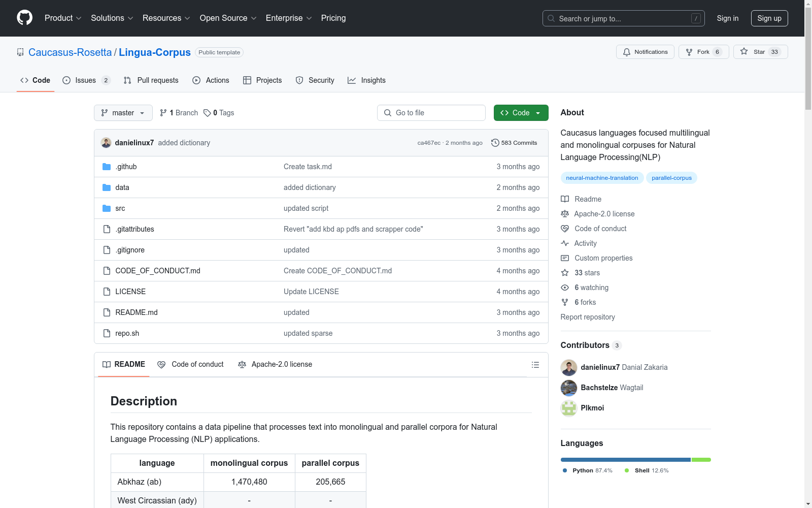
Task: Open the green Code dropdown button
Action: point(521,113)
